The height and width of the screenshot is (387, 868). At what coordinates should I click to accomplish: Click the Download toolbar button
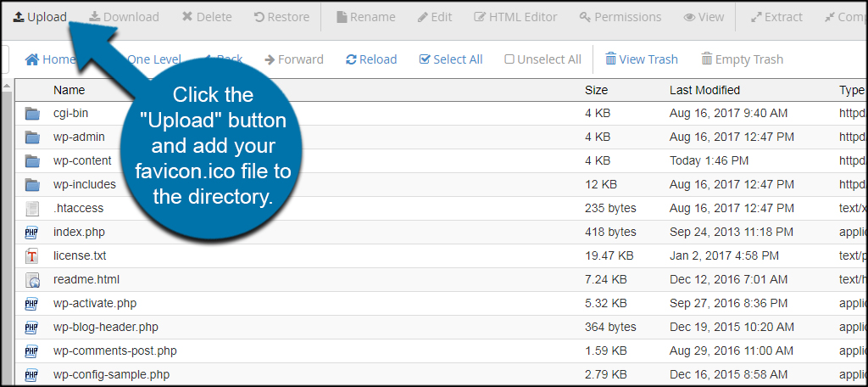pos(124,17)
